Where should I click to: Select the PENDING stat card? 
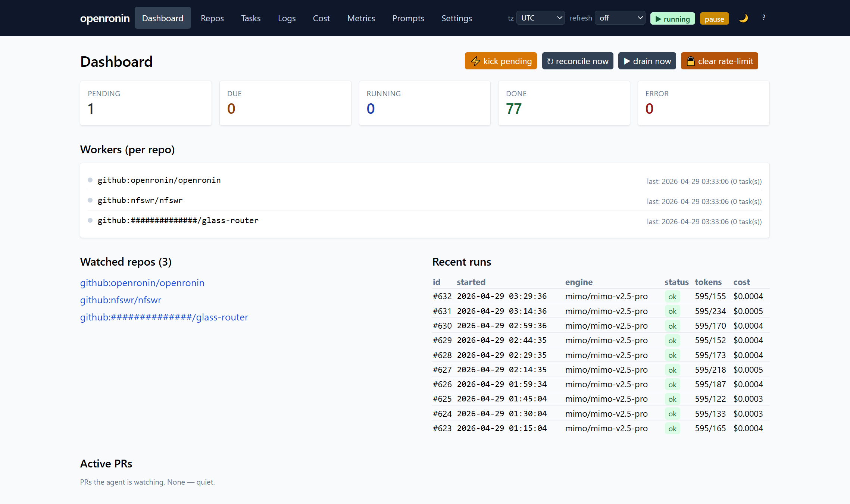(146, 103)
